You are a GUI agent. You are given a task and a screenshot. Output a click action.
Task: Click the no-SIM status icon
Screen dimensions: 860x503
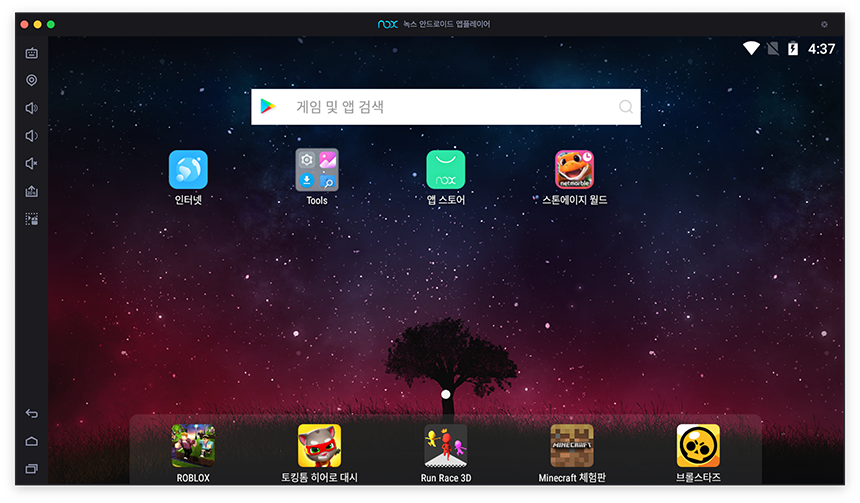[x=773, y=49]
